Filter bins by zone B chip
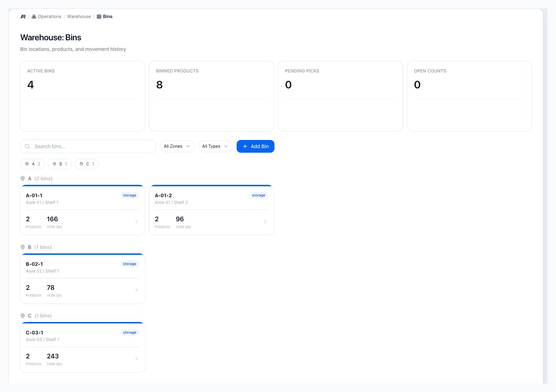The height and width of the screenshot is (392, 556). pos(60,164)
